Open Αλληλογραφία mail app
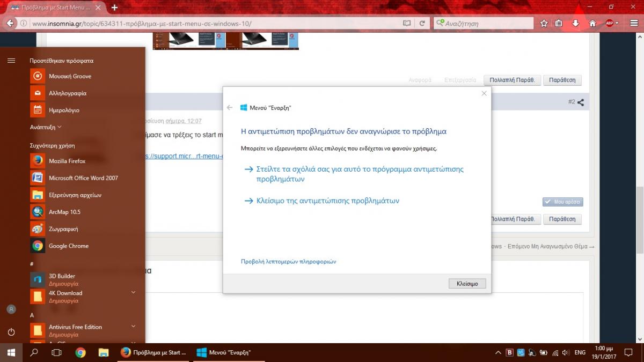The width and height of the screenshot is (644, 362). click(x=87, y=93)
